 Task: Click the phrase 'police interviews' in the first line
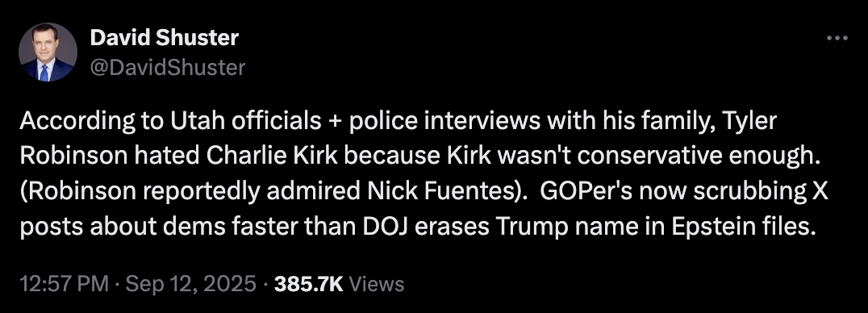click(x=444, y=122)
